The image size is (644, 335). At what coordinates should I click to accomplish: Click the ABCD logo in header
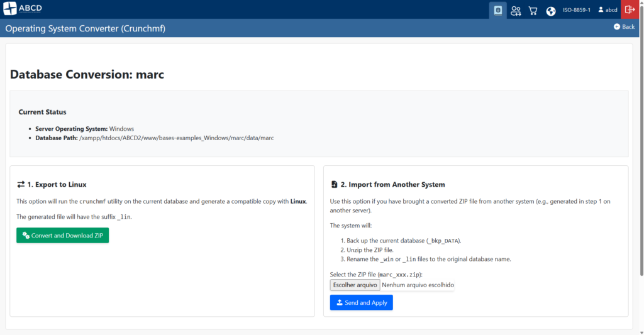pyautogui.click(x=23, y=9)
